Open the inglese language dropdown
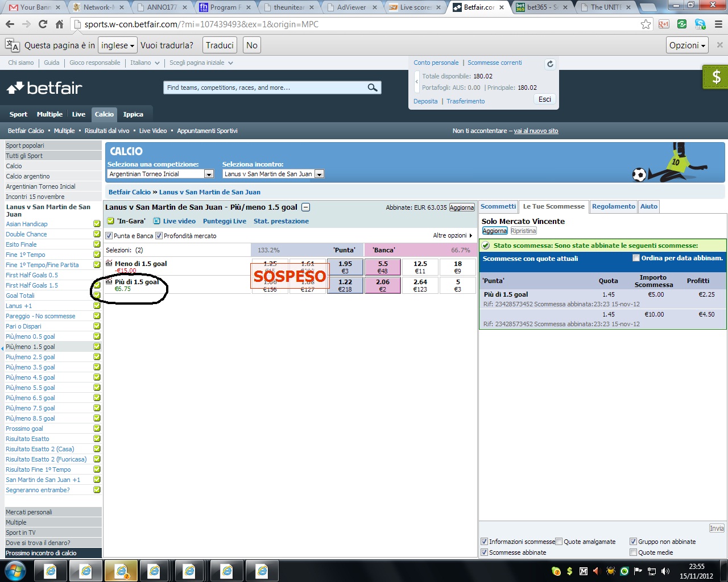 click(x=118, y=45)
